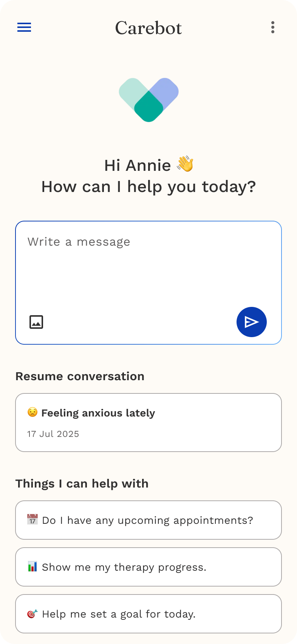This screenshot has height=644, width=297.
Task: Open the hamburger navigation menu
Action: (x=24, y=27)
